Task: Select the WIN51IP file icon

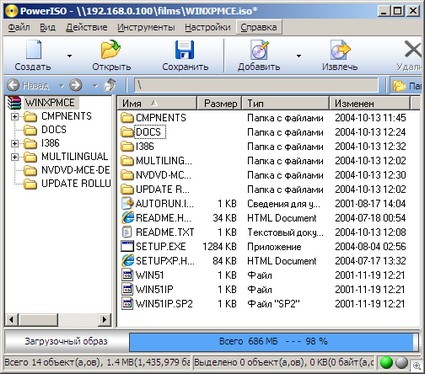Action: [127, 289]
